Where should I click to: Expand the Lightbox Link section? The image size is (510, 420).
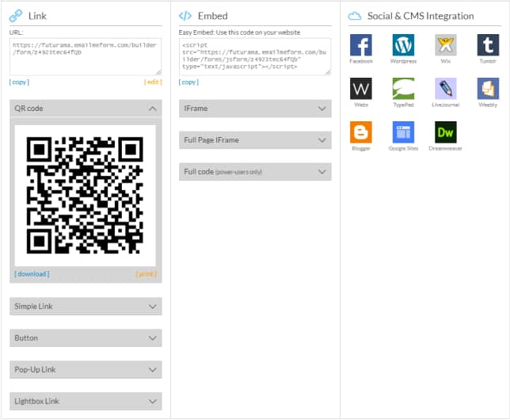86,401
